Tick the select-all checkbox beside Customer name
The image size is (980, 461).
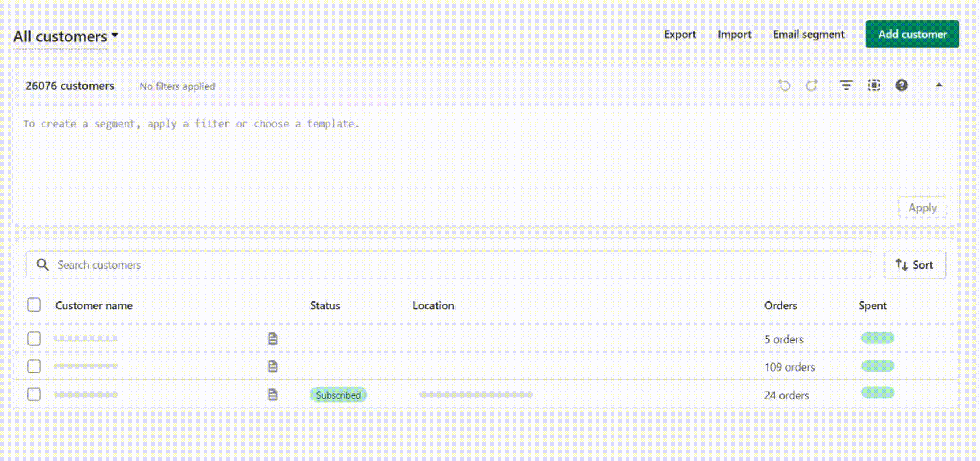(34, 305)
